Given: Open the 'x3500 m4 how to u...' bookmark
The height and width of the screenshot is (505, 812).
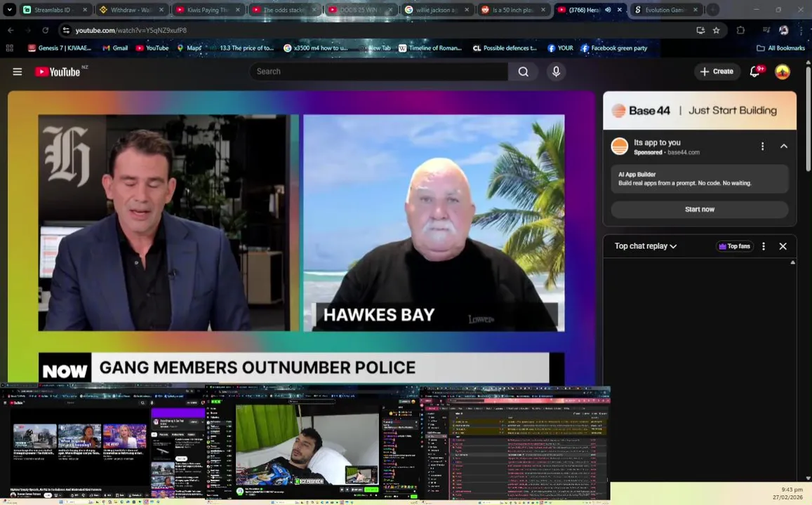Looking at the screenshot, I should click(315, 48).
